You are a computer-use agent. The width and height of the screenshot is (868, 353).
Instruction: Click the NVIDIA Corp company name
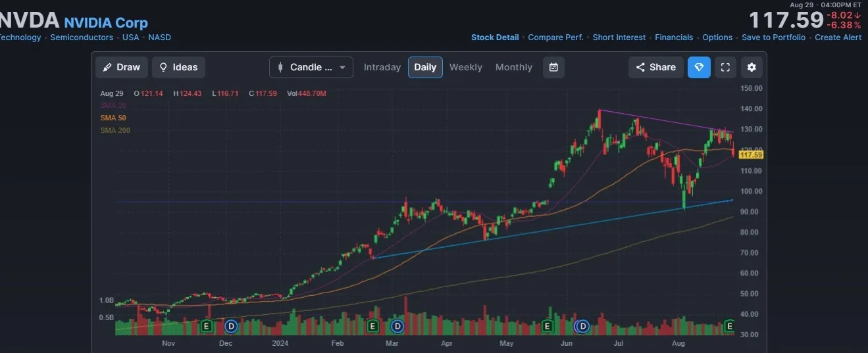tap(106, 23)
